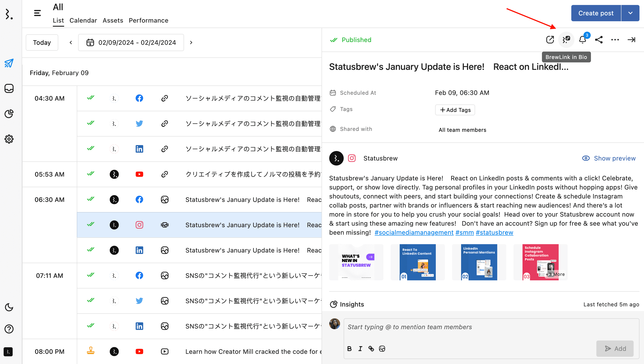Viewport: 644px width, 364px height.
Task: Open the Engage inbox icon
Action: pos(9,88)
